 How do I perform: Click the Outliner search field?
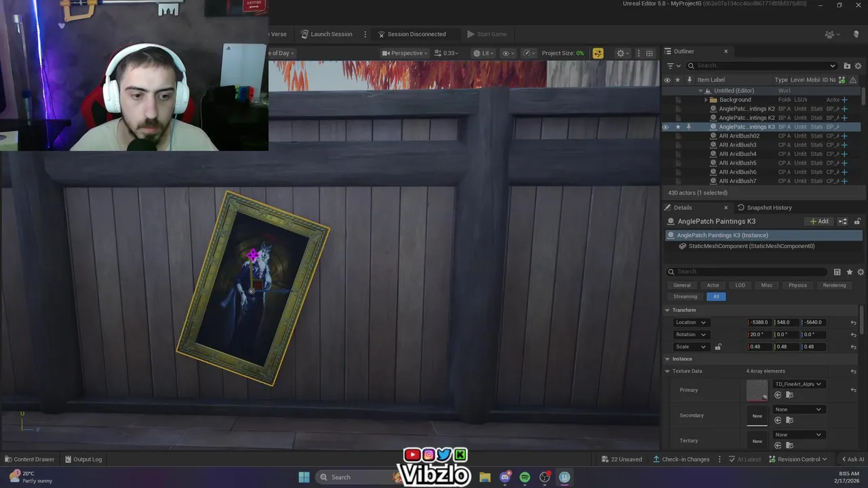[x=761, y=66]
